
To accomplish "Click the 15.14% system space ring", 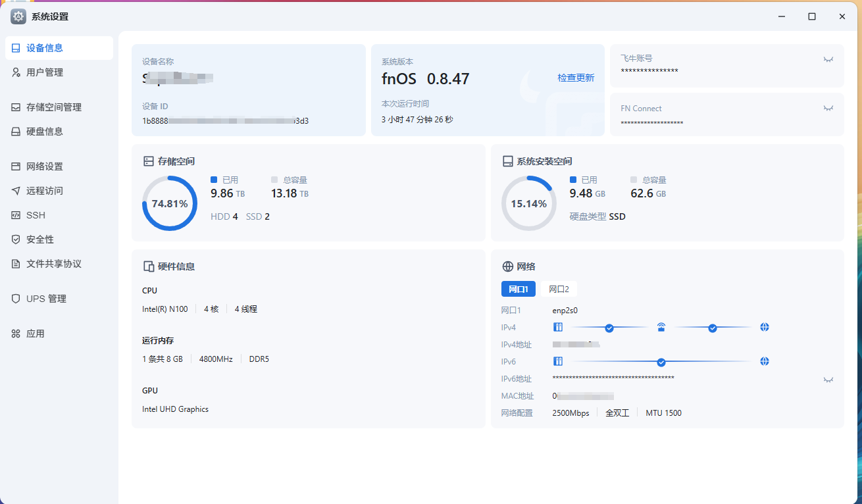I will [x=529, y=203].
